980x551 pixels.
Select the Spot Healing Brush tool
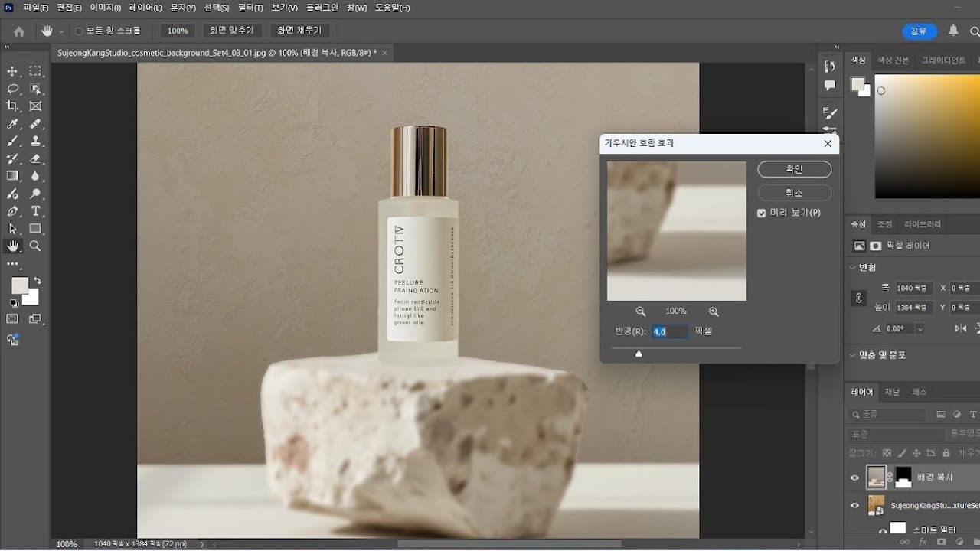pos(35,124)
